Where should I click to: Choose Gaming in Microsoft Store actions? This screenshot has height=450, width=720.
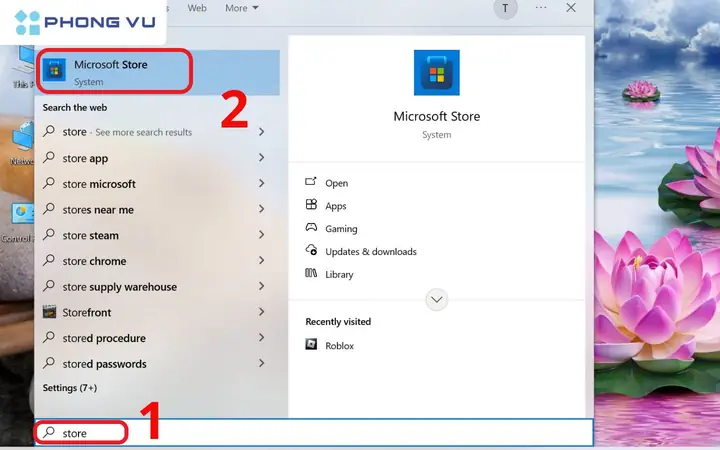pos(341,229)
